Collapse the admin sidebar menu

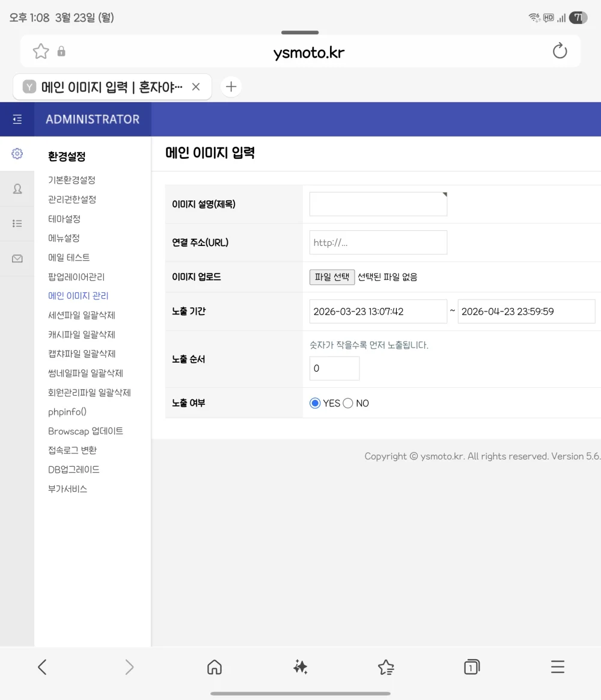pyautogui.click(x=17, y=119)
